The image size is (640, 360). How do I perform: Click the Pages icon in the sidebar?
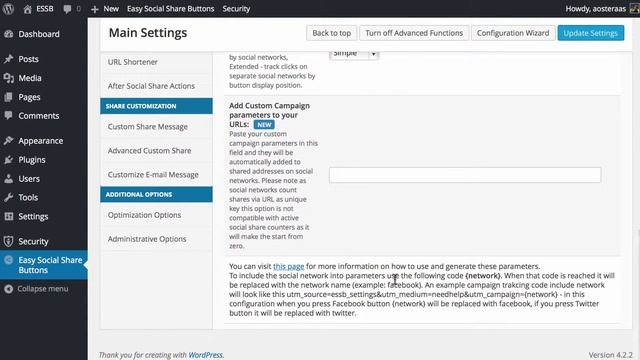(x=9, y=97)
